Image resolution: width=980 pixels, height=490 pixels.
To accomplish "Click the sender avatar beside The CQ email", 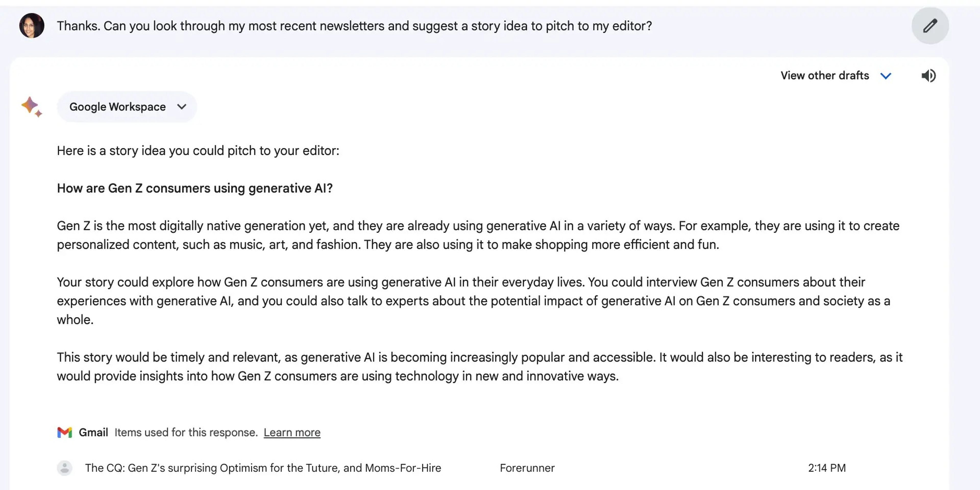I will click(65, 468).
